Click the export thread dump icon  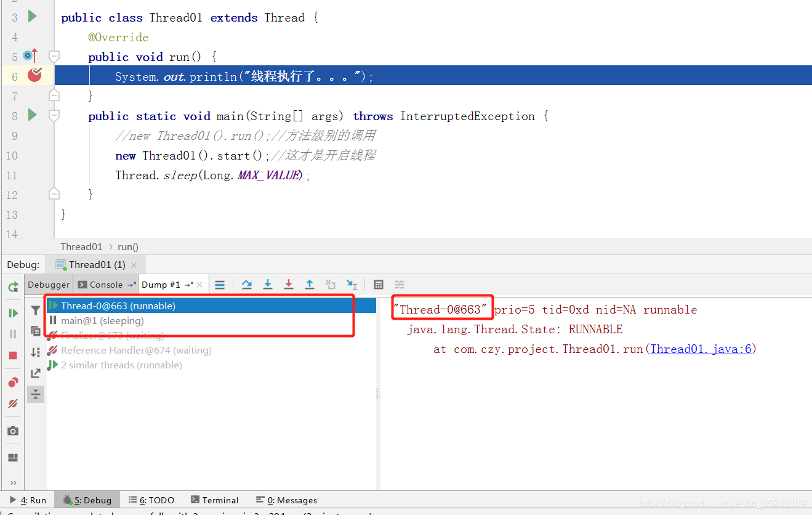click(x=36, y=373)
